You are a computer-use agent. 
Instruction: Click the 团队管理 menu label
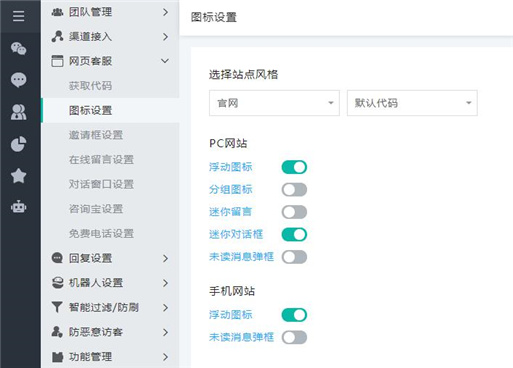pos(90,12)
